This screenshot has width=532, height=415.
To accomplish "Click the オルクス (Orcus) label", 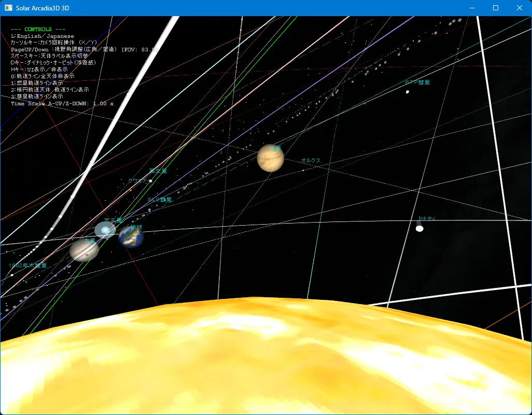I will coord(311,161).
